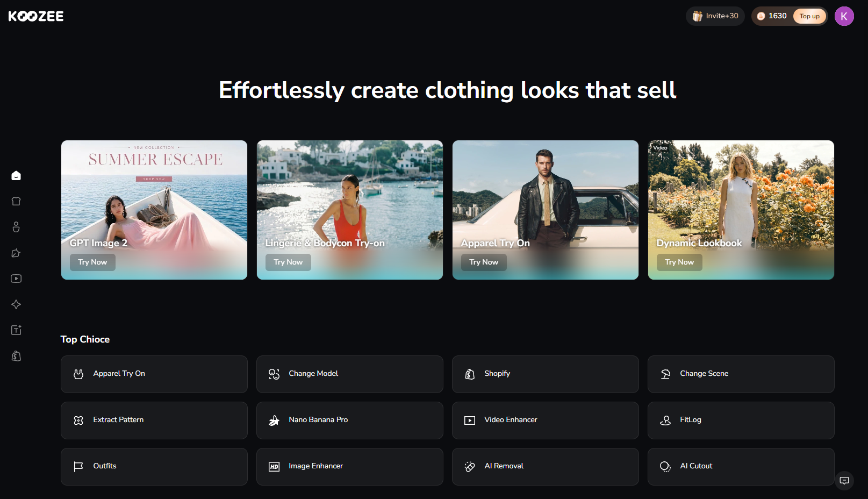This screenshot has height=499, width=868.
Task: Click the AI Cutout circle icon
Action: [665, 466]
